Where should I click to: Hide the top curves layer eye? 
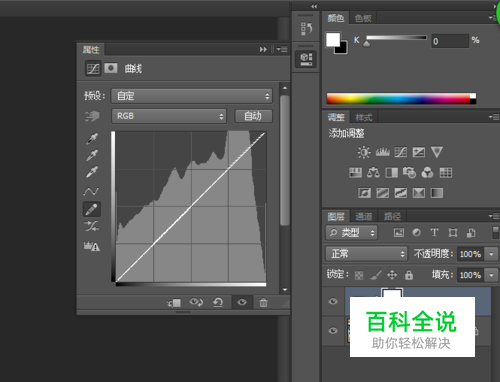(333, 301)
